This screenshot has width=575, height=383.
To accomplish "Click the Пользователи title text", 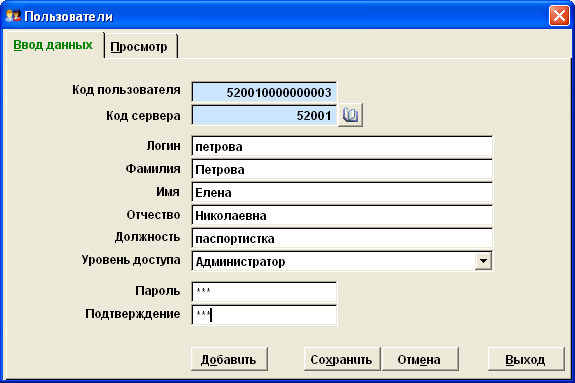I will coord(69,17).
